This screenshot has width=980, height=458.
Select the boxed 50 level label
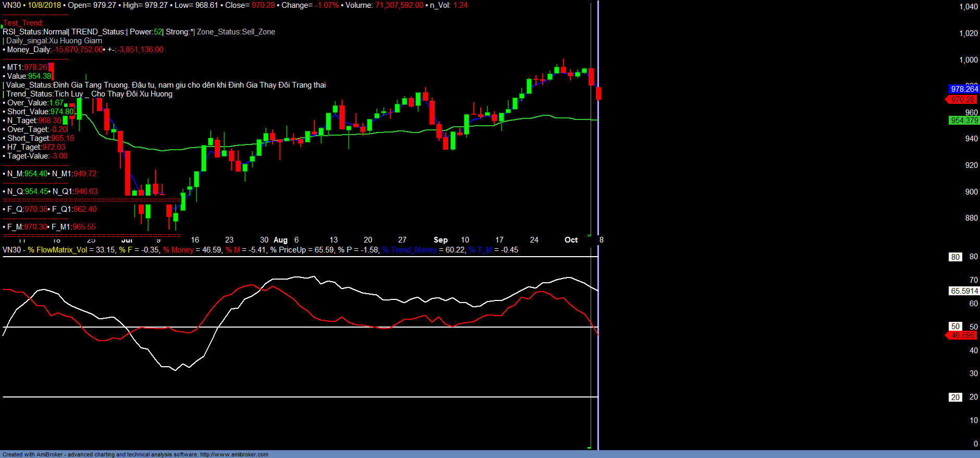tap(955, 327)
